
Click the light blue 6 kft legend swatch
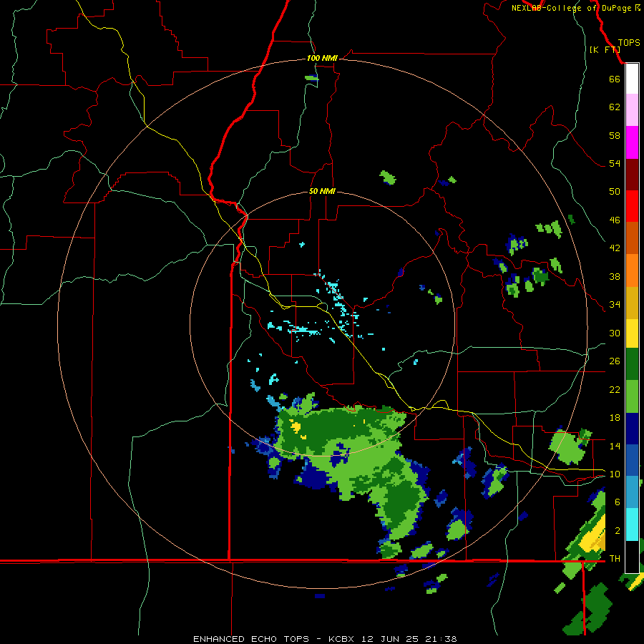[x=632, y=492]
